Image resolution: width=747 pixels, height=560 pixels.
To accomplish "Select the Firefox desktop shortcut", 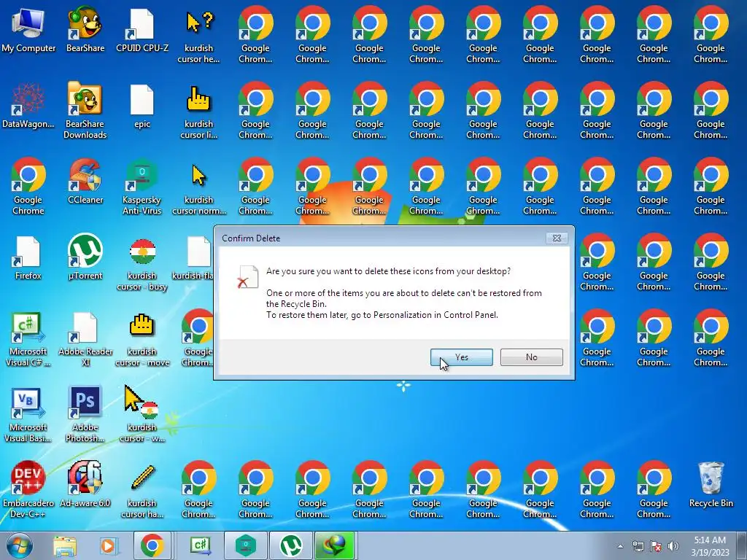I will 28,259.
